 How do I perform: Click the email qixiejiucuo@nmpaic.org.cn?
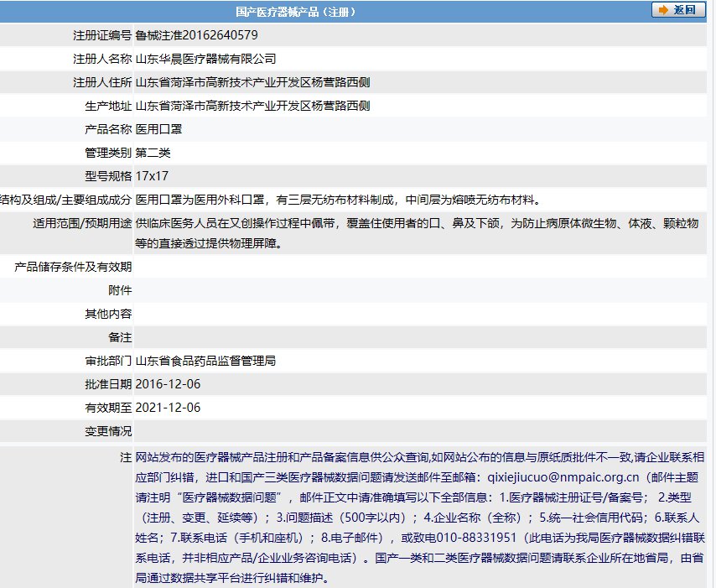pyautogui.click(x=558, y=476)
